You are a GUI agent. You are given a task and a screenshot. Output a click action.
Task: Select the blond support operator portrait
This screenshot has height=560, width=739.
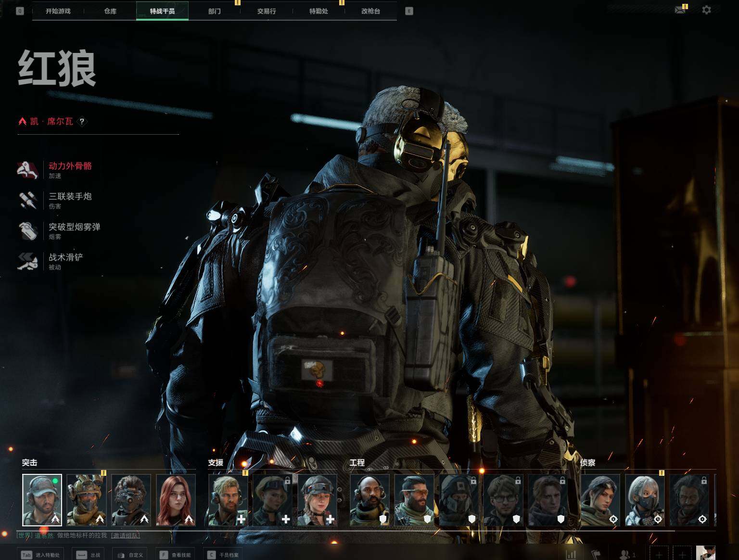tap(228, 500)
